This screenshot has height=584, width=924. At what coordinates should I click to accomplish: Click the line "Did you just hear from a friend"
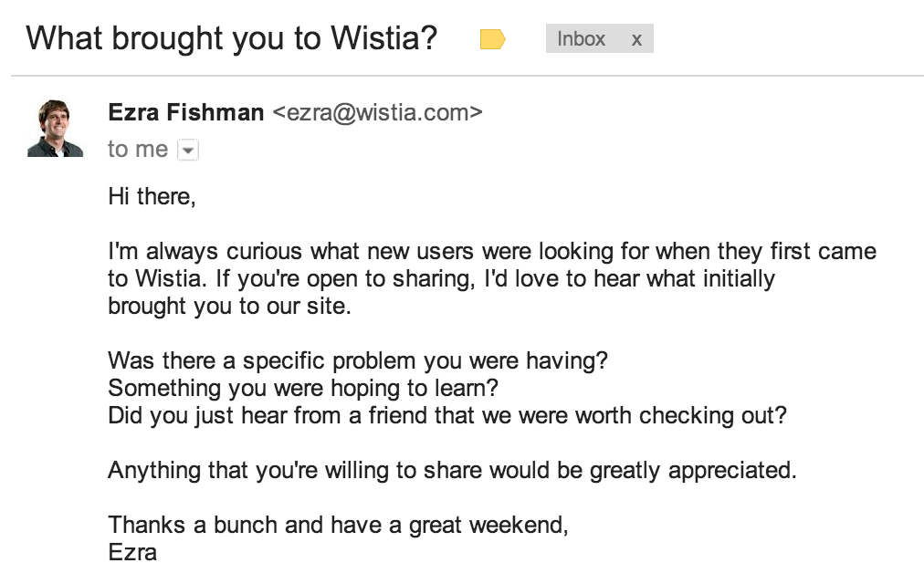[447, 415]
